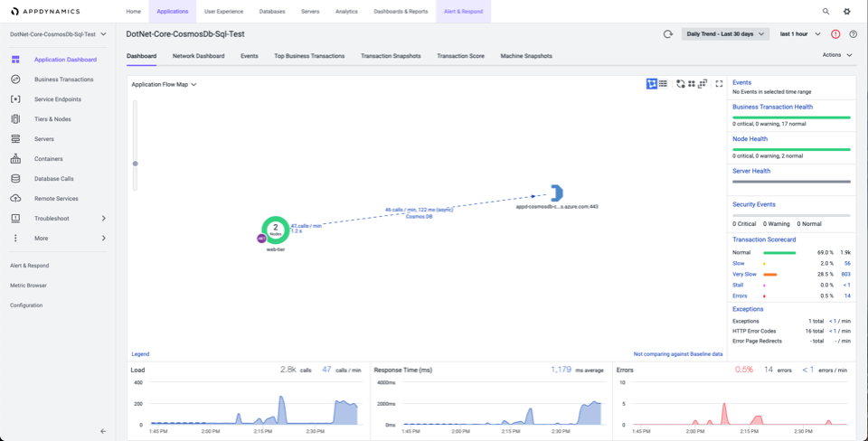
Task: Open the Daily Trend - Last 30 days dropdown
Action: coord(725,34)
